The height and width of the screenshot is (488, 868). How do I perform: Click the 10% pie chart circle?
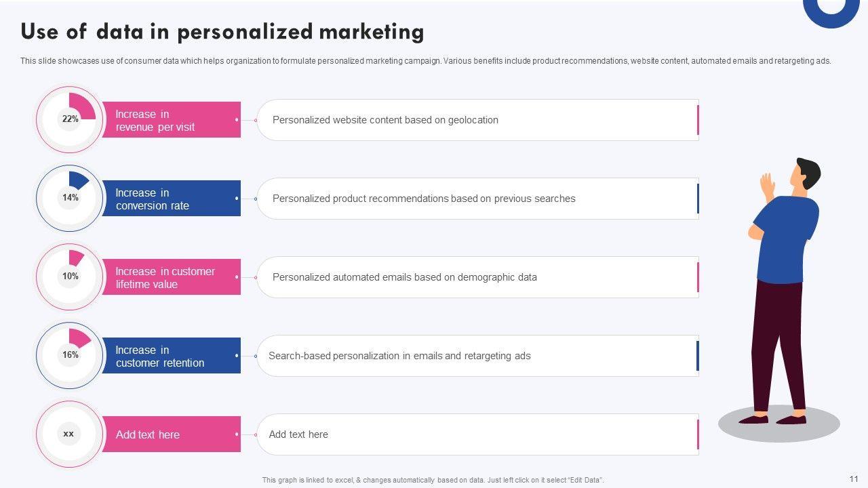click(x=69, y=277)
